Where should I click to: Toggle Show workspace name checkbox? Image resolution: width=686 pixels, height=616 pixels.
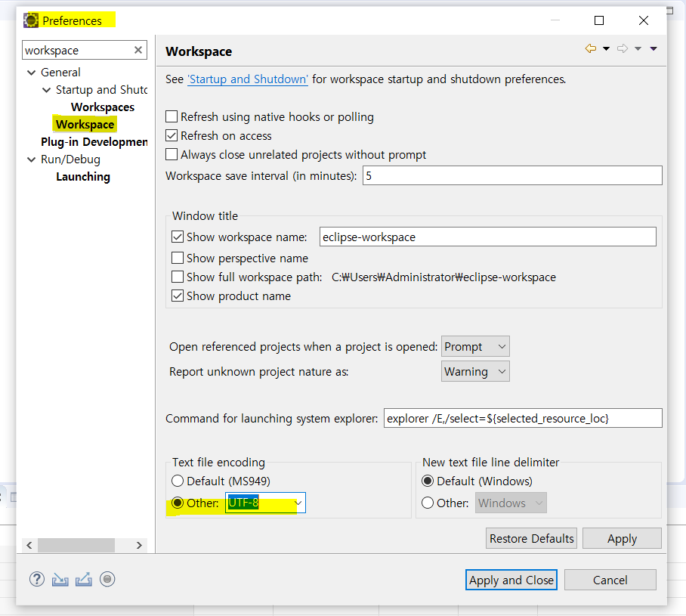[x=178, y=237]
